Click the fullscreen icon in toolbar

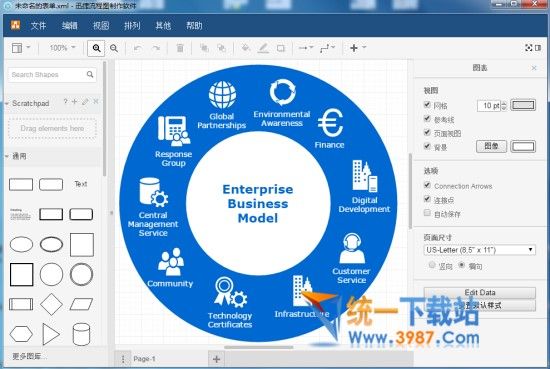528,48
